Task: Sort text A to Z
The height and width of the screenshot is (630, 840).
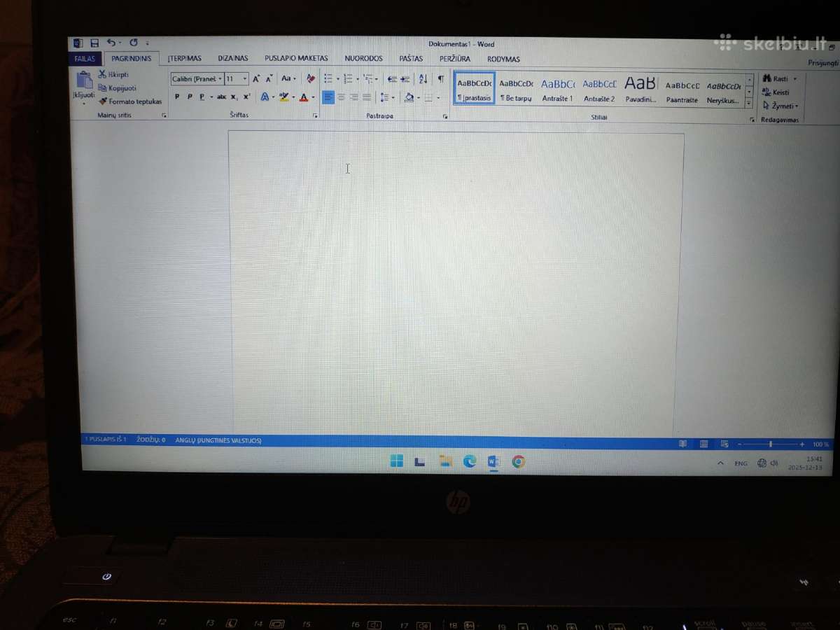Action: 423,79
